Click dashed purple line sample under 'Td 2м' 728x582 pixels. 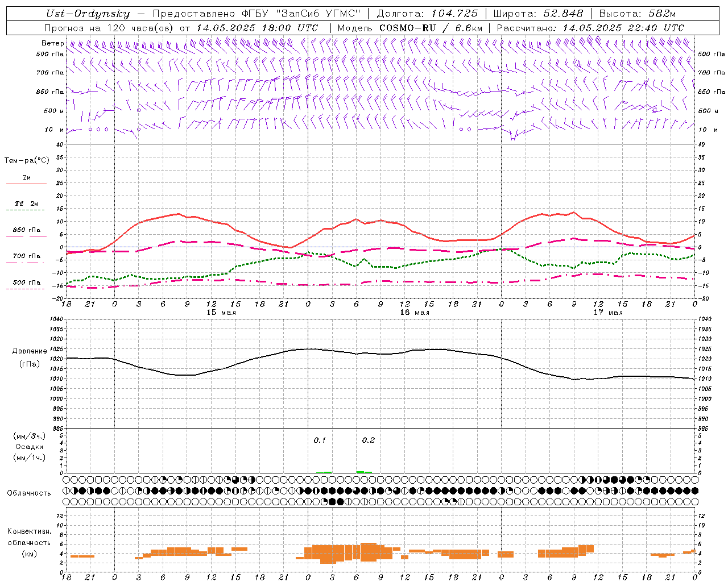point(26,210)
